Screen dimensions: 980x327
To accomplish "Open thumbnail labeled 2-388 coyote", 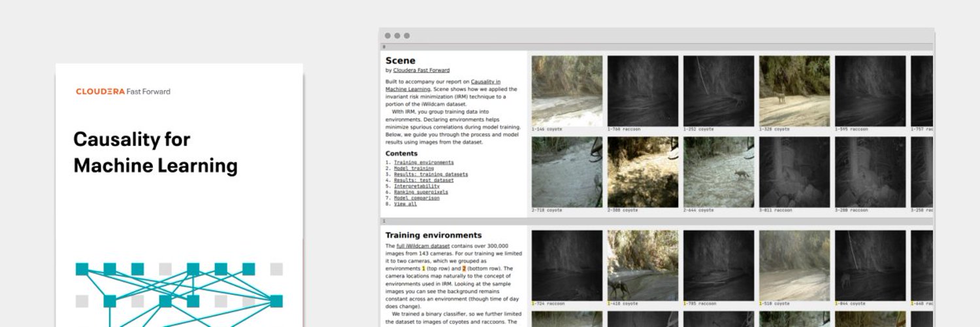I will 643,172.
